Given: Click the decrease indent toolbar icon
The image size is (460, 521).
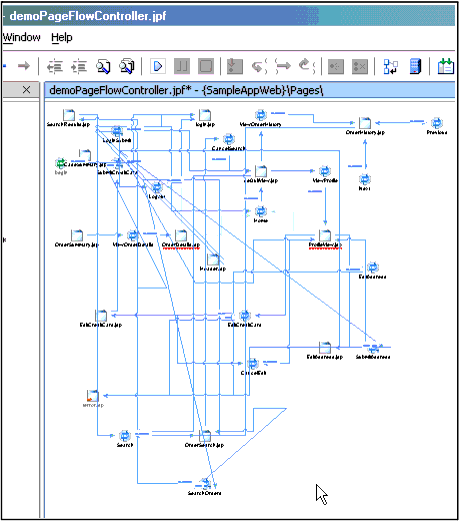Looking at the screenshot, I should (55, 66).
